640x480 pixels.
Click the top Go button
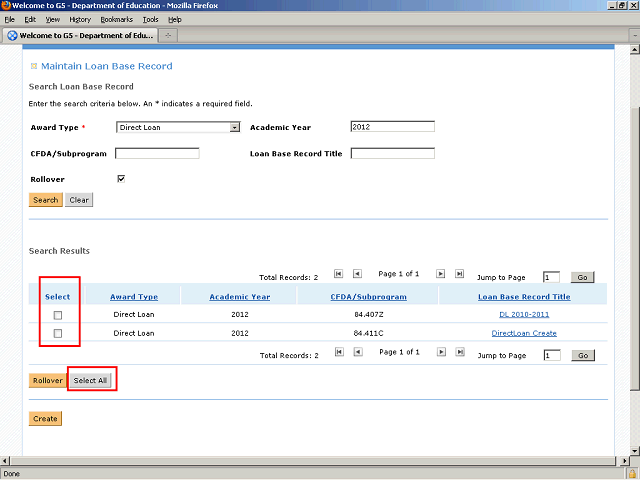tap(582, 278)
